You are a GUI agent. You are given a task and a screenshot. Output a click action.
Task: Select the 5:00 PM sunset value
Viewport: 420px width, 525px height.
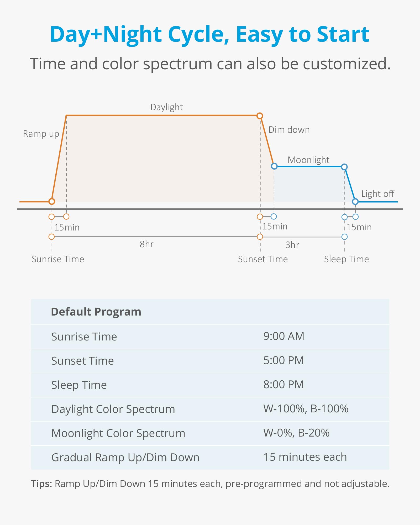coord(283,360)
